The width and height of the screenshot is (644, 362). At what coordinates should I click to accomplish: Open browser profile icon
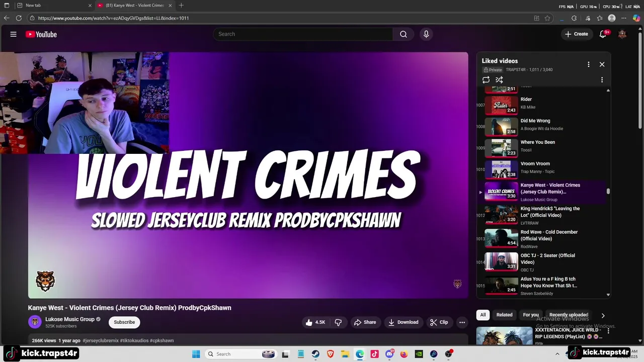point(612,18)
